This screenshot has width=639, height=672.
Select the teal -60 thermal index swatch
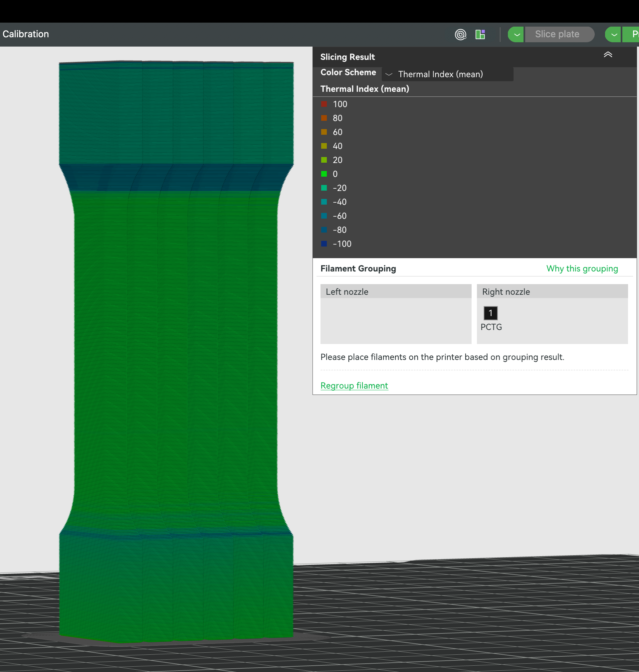click(323, 216)
